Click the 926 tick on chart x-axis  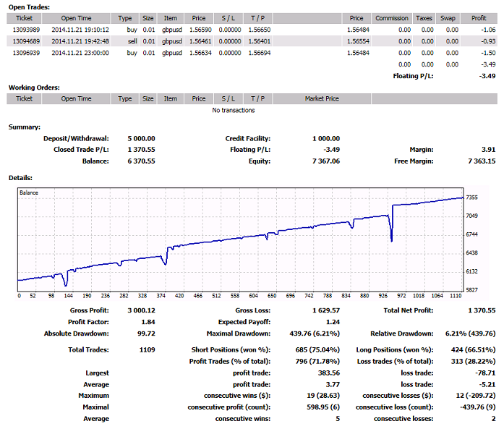[383, 296]
